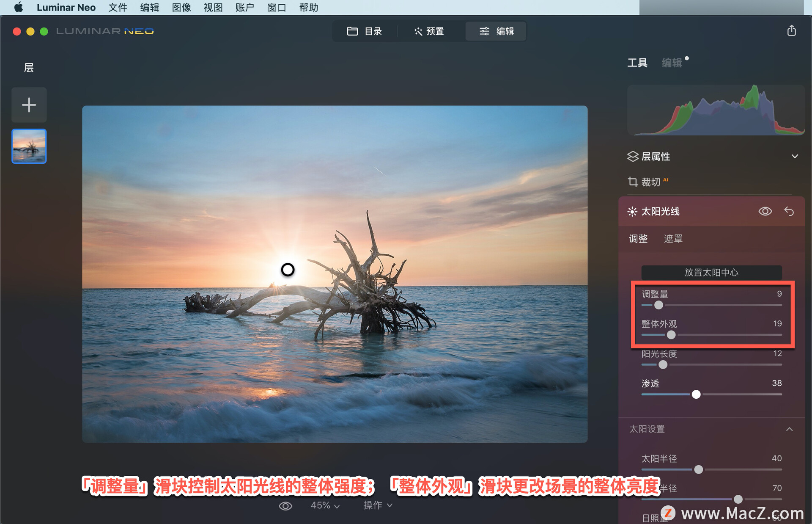Open the 视图 menu
Viewport: 812px width, 524px height.
(x=213, y=7)
